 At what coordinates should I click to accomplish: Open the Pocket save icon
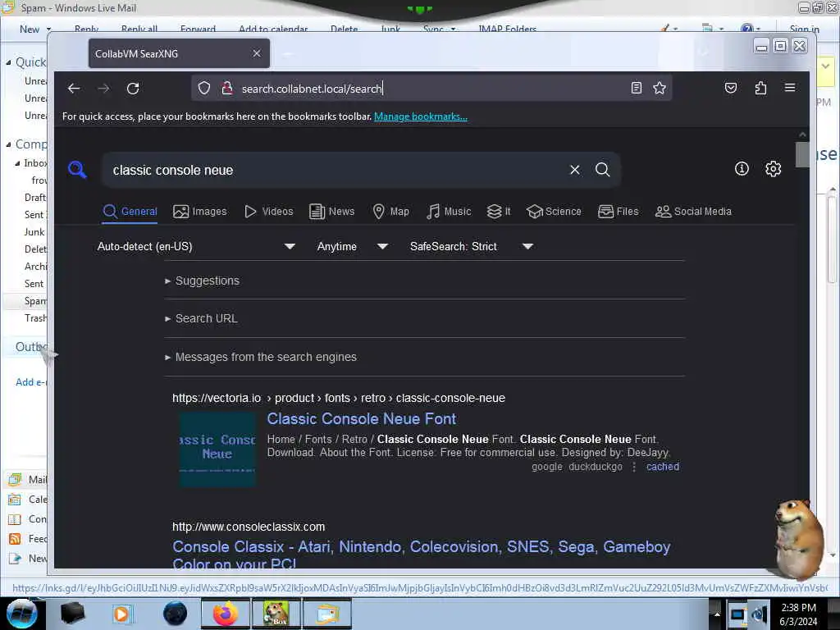click(x=731, y=88)
